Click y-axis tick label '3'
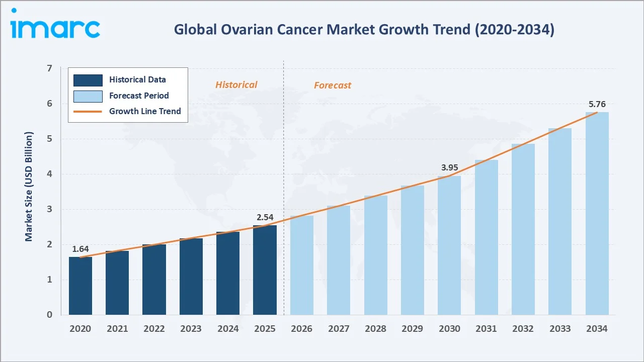 pos(49,209)
